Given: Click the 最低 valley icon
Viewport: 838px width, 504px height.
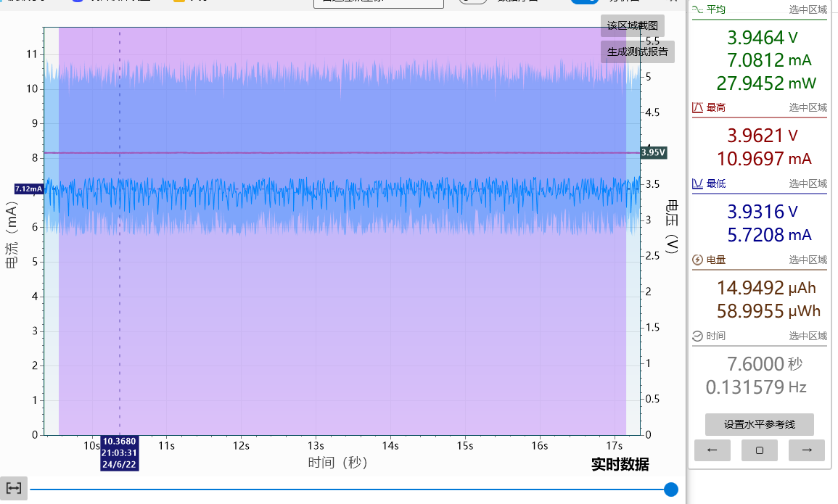Looking at the screenshot, I should 697,183.
